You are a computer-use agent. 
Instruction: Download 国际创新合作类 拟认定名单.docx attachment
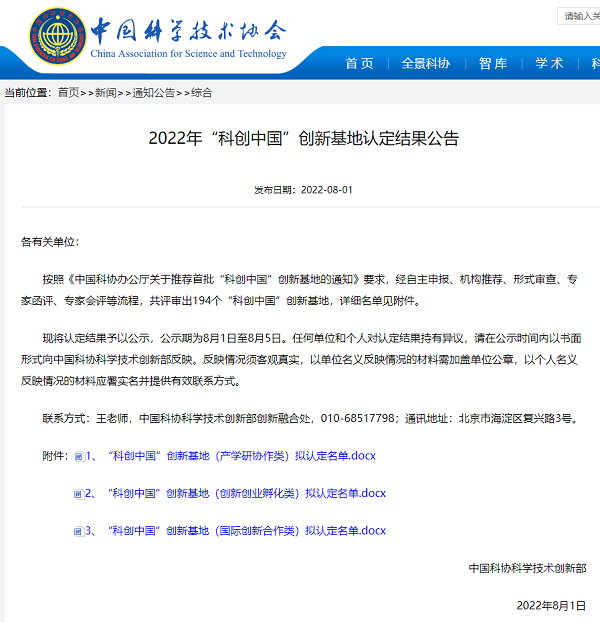[236, 531]
